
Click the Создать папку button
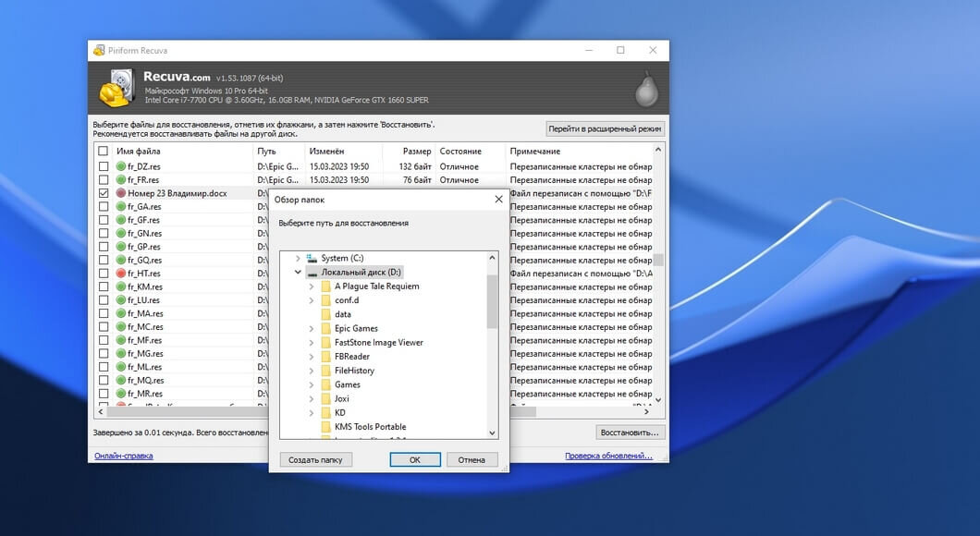point(315,460)
